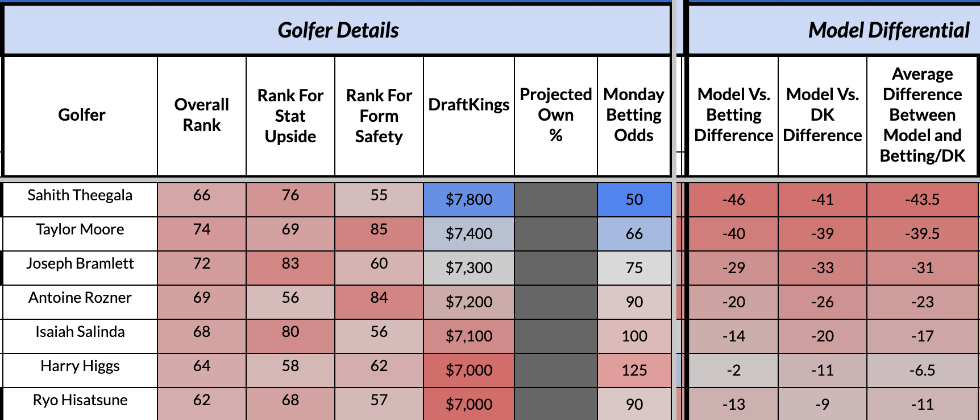980x420 pixels.
Task: Select the "Overall Rank" column header
Action: (x=202, y=115)
